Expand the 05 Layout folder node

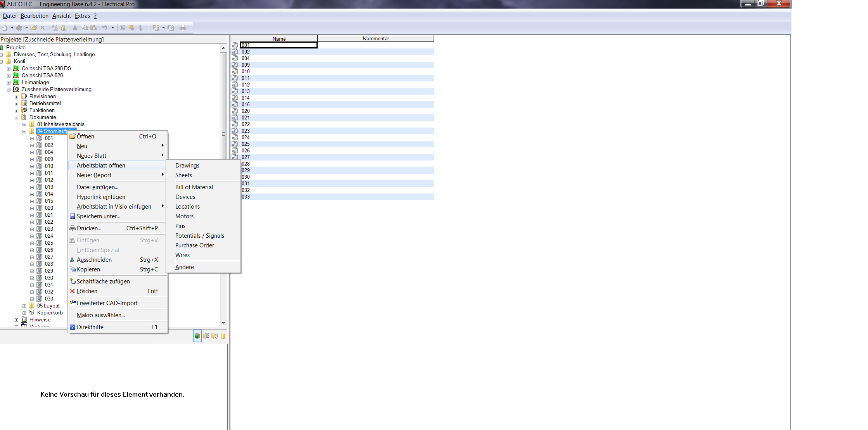click(24, 306)
